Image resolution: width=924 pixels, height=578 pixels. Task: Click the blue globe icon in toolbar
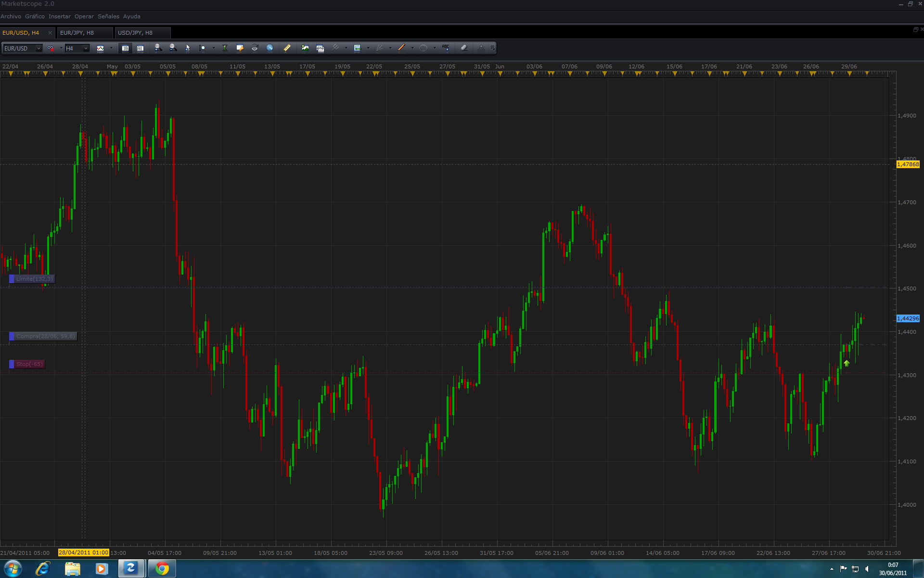270,48
